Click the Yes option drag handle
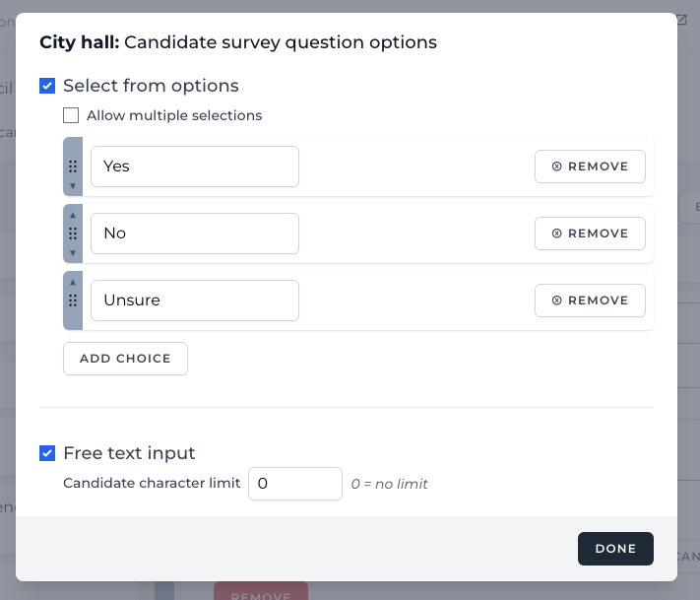 tap(73, 167)
